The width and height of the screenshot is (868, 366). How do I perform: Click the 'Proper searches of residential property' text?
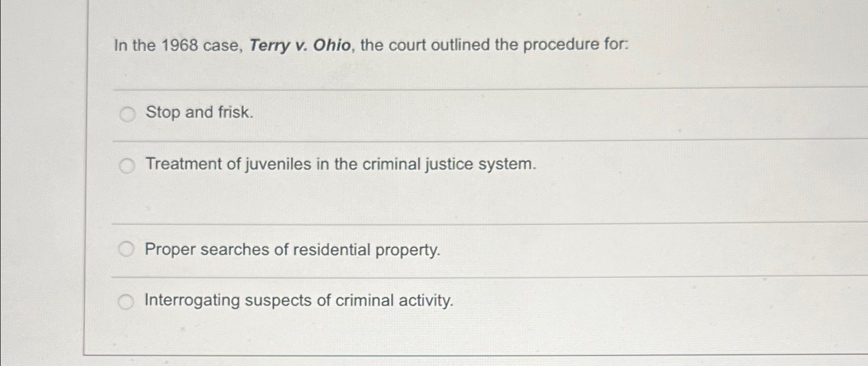coord(292,250)
